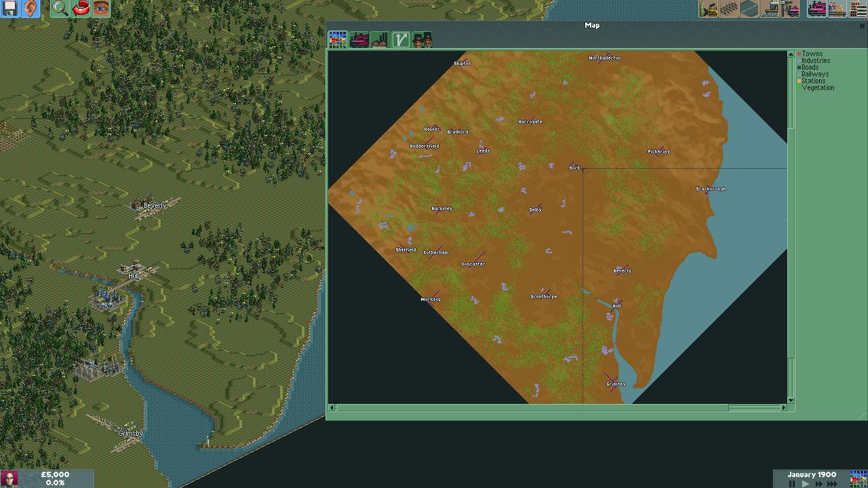Click the map's horizontal scrollbar right arrow

coord(784,407)
